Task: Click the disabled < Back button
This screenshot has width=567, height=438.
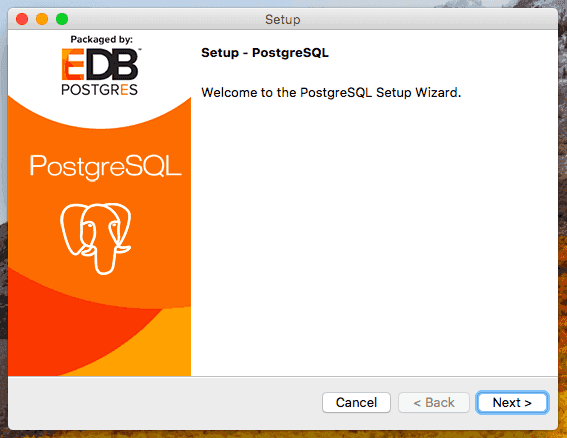Action: 434,402
